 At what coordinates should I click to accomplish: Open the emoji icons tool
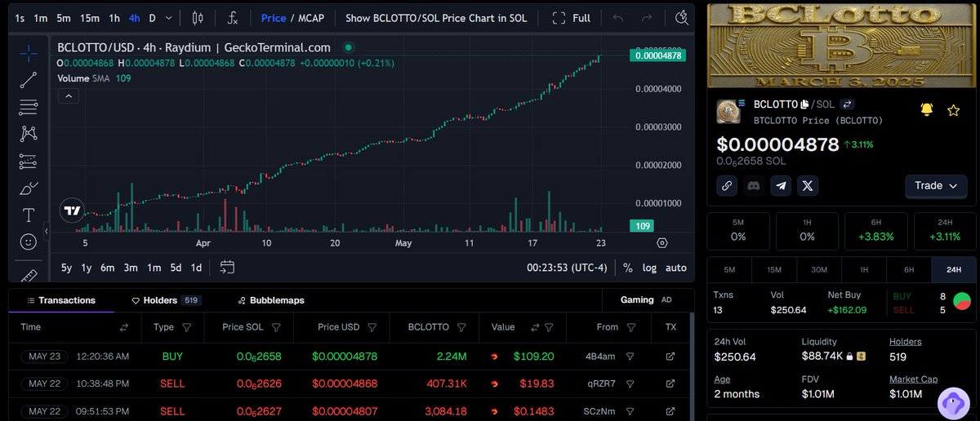tap(28, 242)
